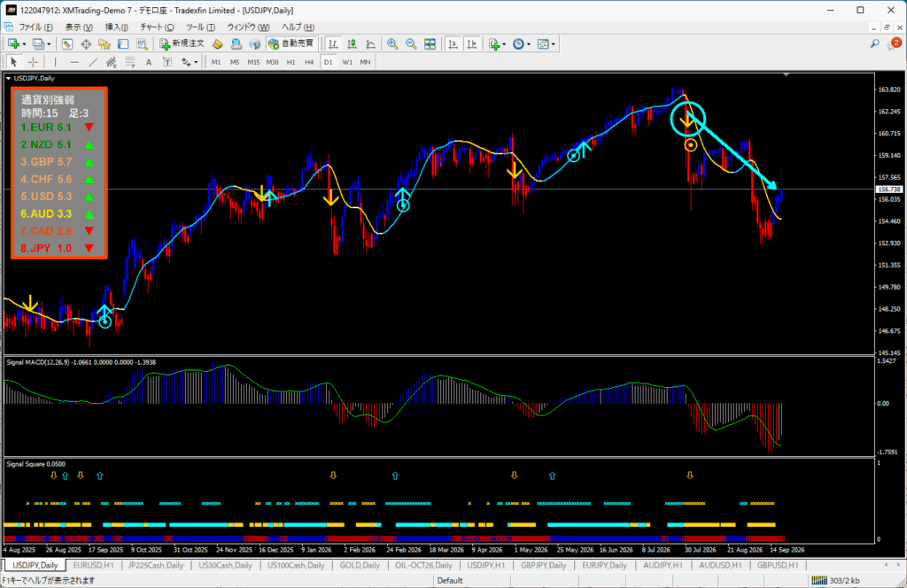This screenshot has width=907, height=588.
Task: Click the search magnifier in toolbar
Action: click(874, 44)
